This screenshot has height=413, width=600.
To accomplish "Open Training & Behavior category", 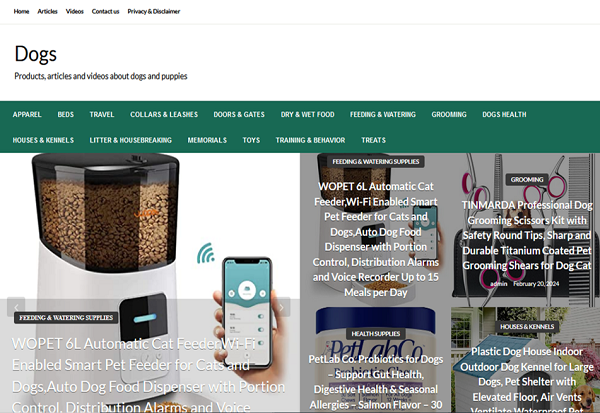I will (310, 140).
